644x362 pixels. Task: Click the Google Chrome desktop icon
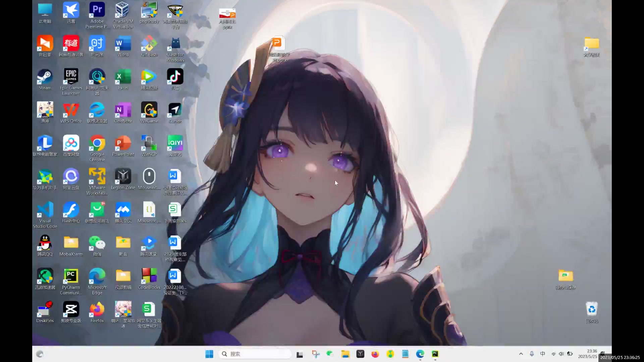[97, 144]
